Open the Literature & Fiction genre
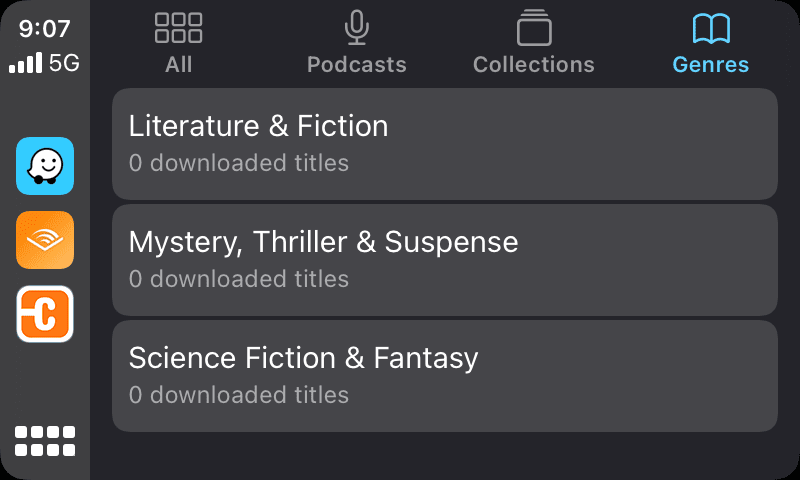 [445, 143]
